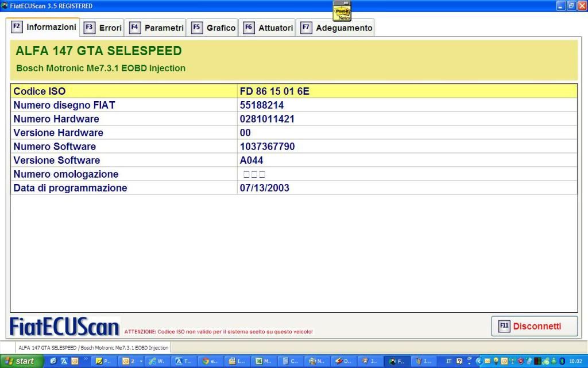Click the mail envelope tray icon
This screenshot has width=588, height=368.
point(487,361)
